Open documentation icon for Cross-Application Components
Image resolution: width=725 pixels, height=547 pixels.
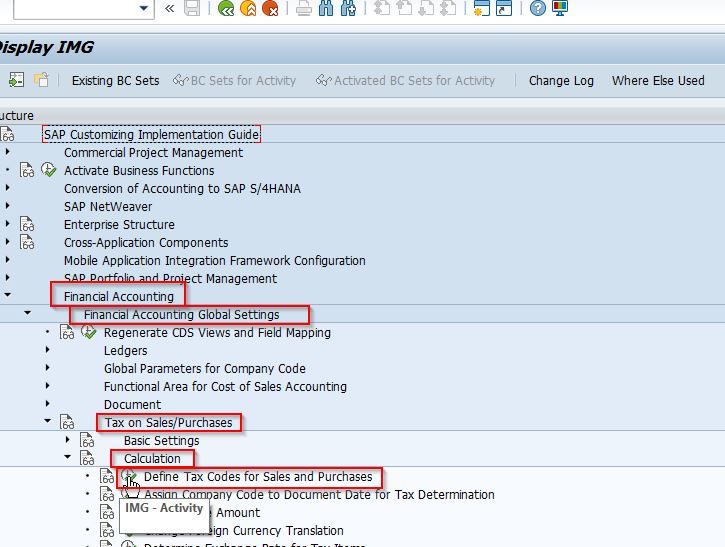coord(27,242)
